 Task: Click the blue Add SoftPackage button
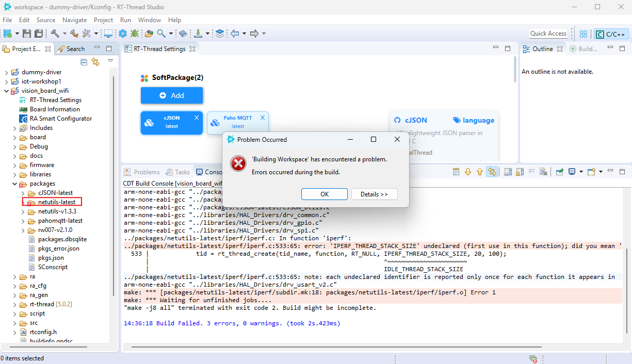tap(172, 95)
